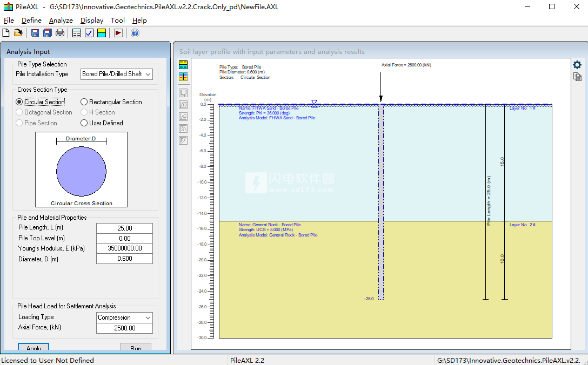
Task: Click the 'Layer No 1#' label
Action: (x=523, y=109)
